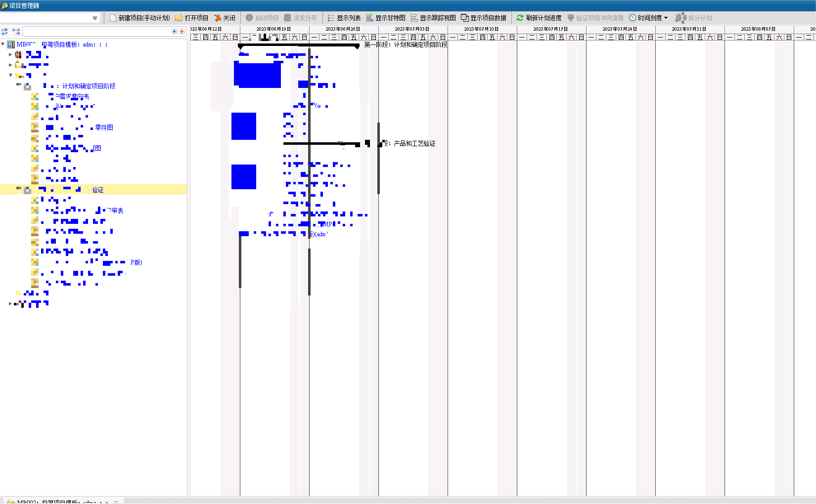Open a project with 打开项目
Viewport: 816px width, 504px height.
191,18
